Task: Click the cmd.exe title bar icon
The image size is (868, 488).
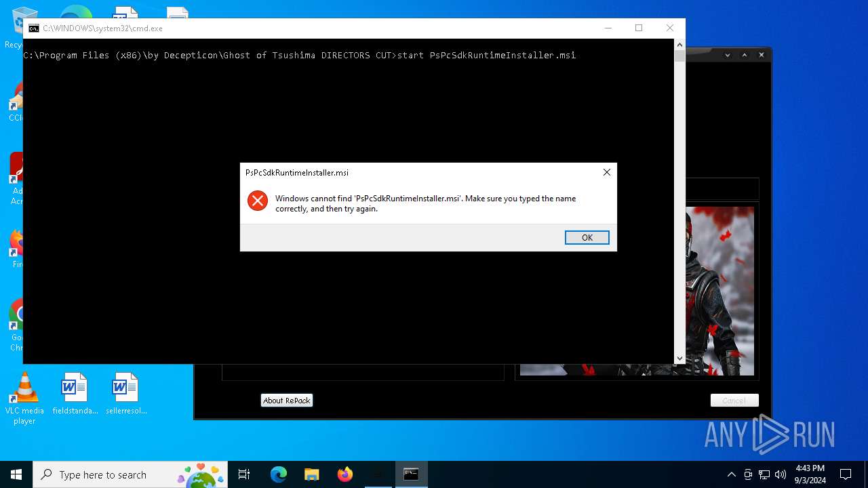Action: 34,28
